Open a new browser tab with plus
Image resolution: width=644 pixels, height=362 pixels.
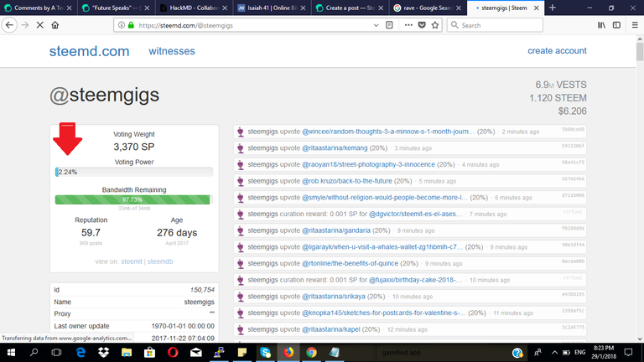(553, 8)
